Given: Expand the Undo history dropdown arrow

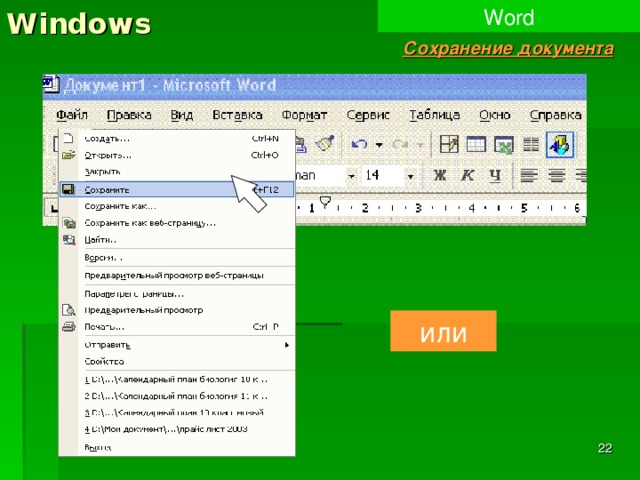Looking at the screenshot, I should click(379, 144).
